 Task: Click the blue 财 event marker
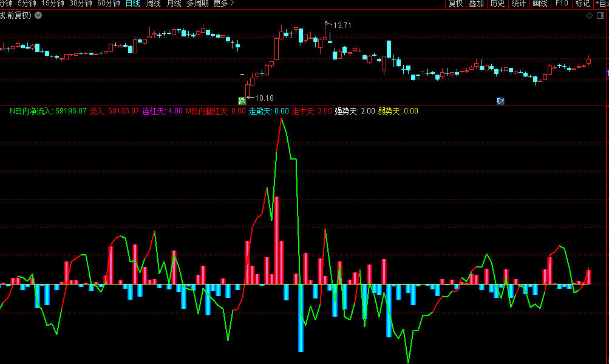(500, 101)
